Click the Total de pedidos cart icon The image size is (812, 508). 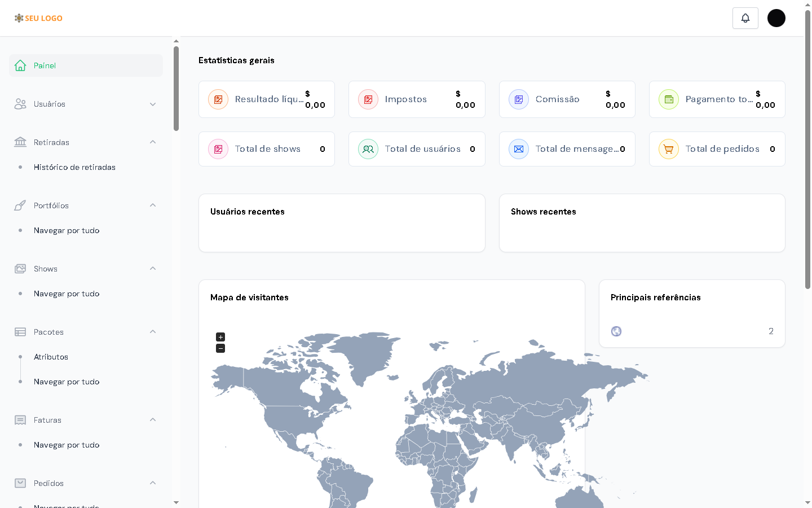(668, 149)
